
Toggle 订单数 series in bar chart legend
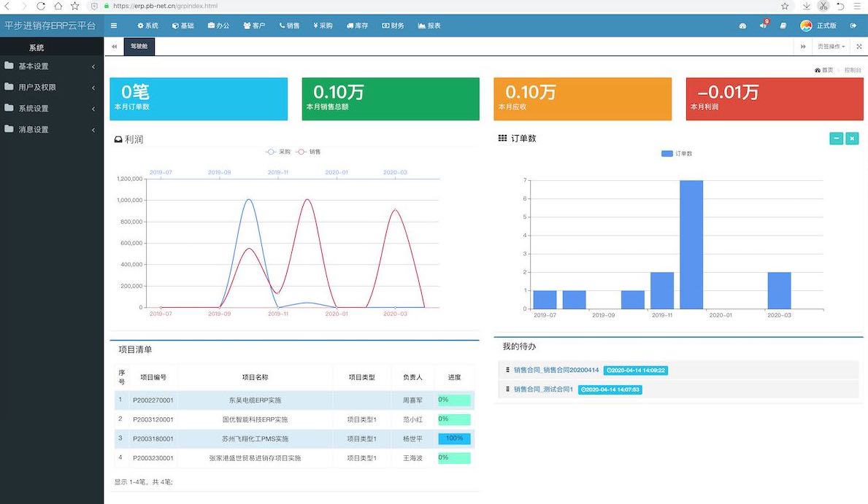[x=677, y=154]
